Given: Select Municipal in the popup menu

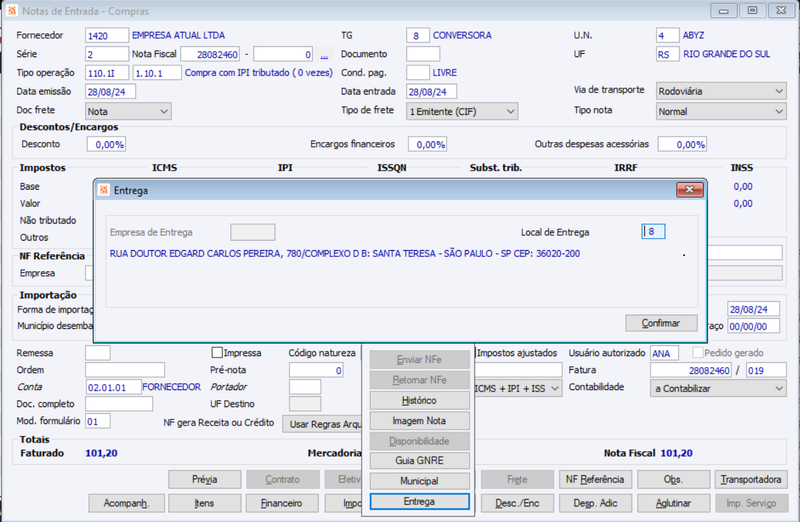Looking at the screenshot, I should click(x=419, y=481).
